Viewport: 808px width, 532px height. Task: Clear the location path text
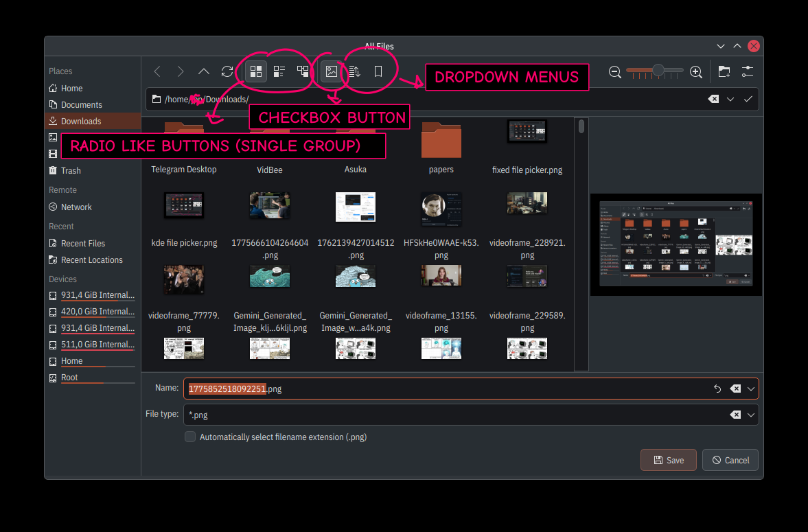(x=713, y=99)
